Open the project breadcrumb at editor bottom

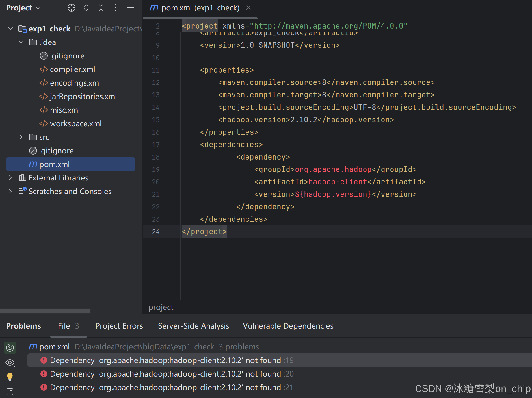click(x=161, y=307)
